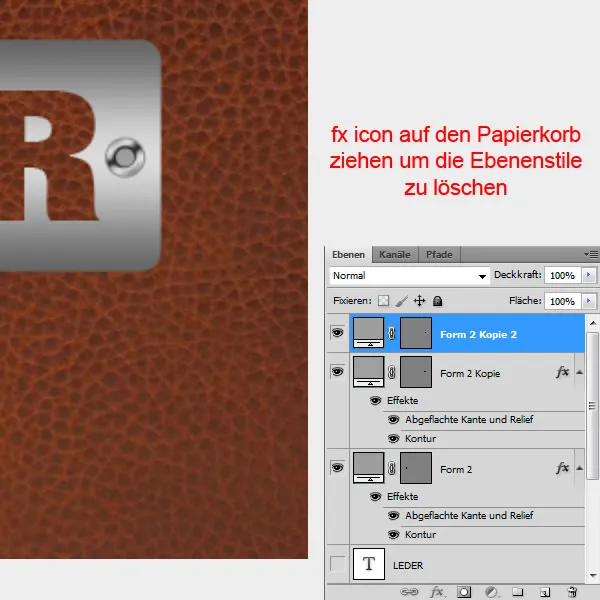Open layer style fx menu at panel bottom
600x600 pixels.
point(437,592)
